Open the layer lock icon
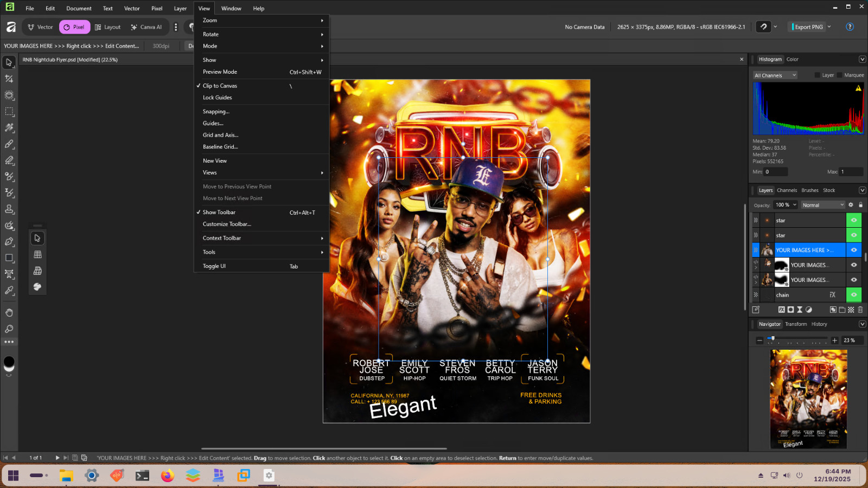868x488 pixels. point(860,205)
